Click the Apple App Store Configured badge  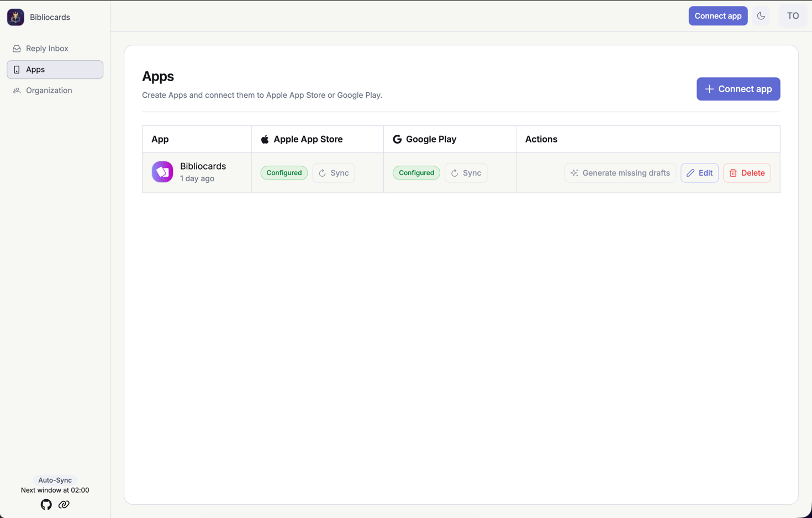click(284, 173)
